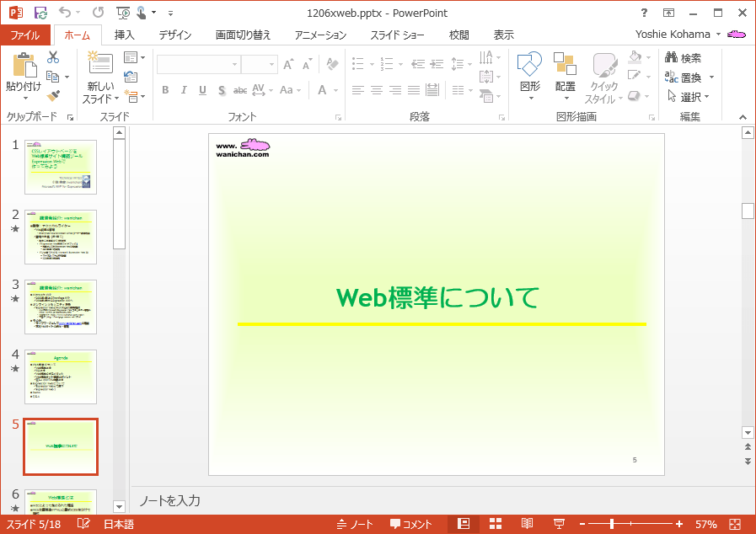Click the Increase List Level icon

click(x=437, y=64)
